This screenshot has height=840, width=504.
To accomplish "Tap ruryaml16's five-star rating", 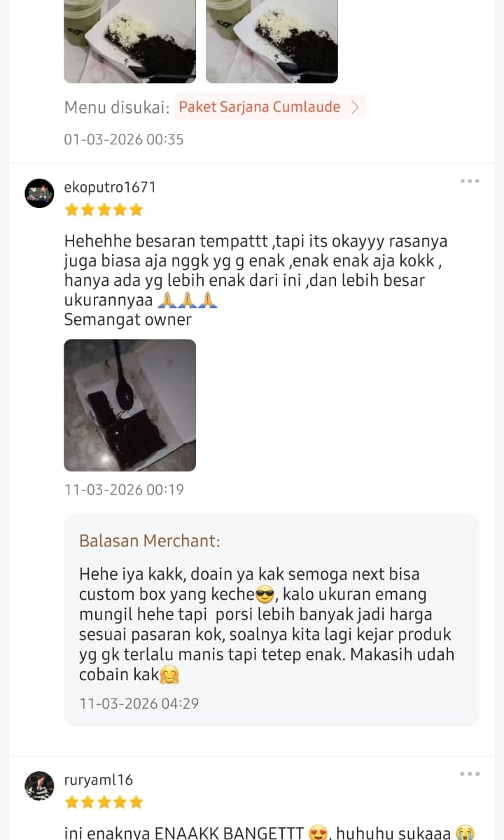I will point(104,802).
